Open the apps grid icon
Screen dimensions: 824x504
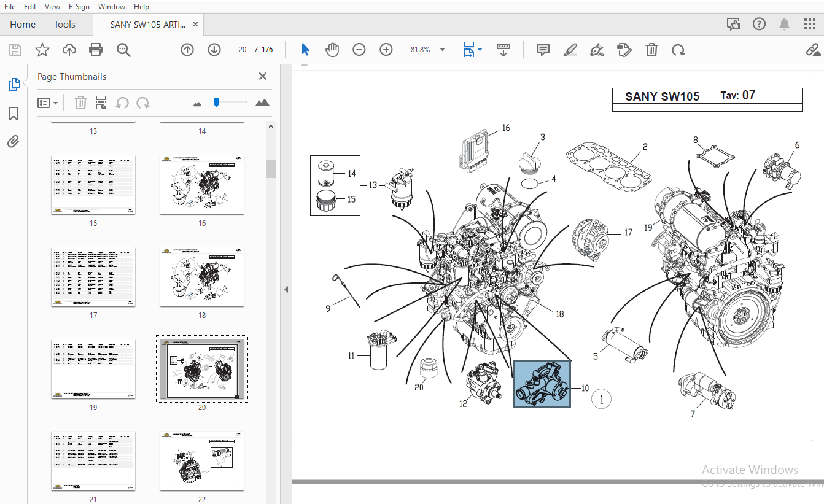click(810, 25)
